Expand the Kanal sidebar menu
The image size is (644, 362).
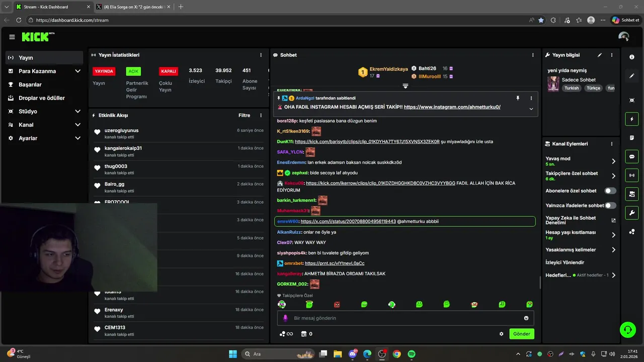44,125
